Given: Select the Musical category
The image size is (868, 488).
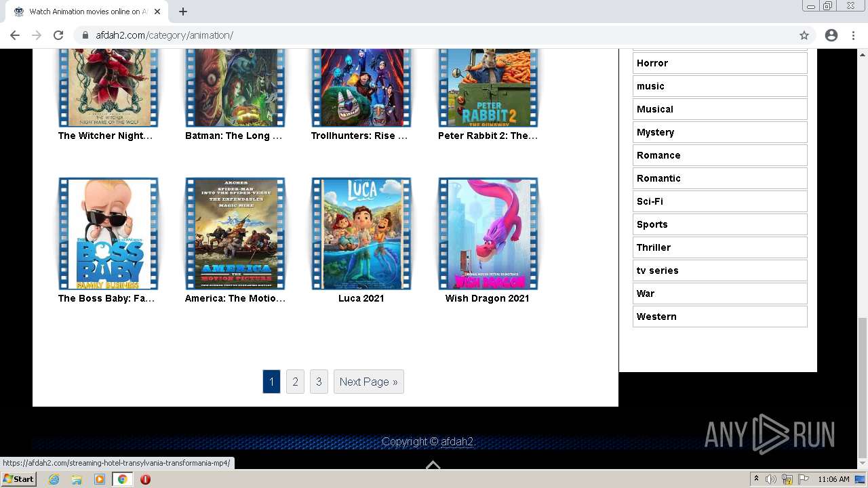Looking at the screenshot, I should pyautogui.click(x=720, y=109).
